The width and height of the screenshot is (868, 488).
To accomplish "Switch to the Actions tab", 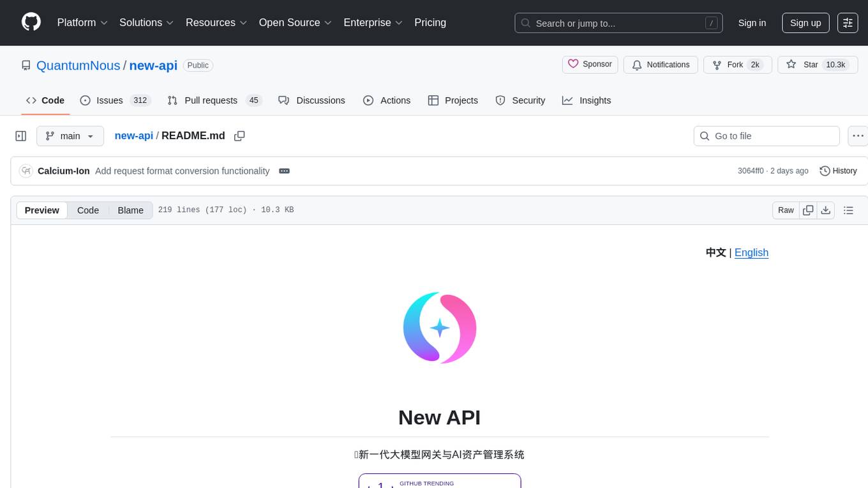I will [387, 100].
